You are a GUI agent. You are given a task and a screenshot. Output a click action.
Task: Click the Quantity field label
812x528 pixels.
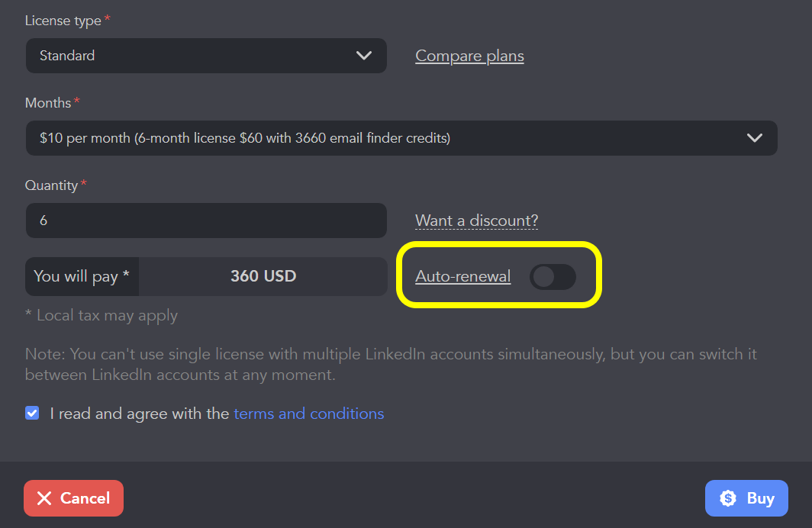(51, 185)
